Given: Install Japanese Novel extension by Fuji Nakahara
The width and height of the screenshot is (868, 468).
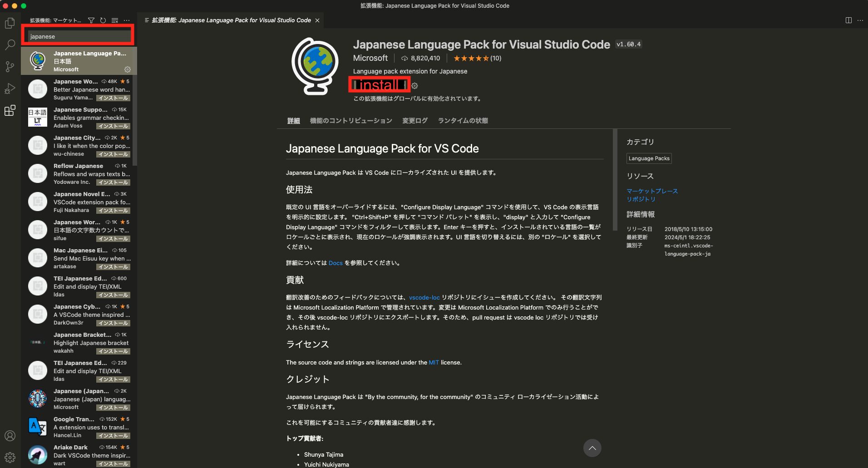Looking at the screenshot, I should click(113, 211).
